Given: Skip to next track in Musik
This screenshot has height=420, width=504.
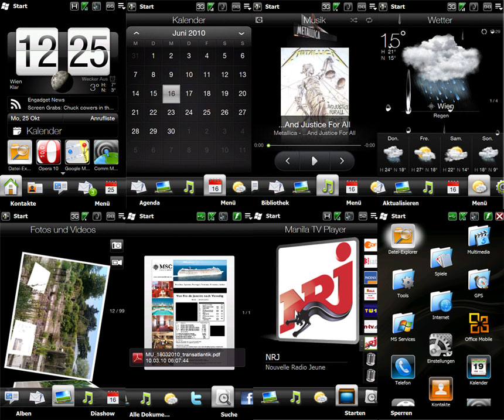Looking at the screenshot, I should 342,161.
